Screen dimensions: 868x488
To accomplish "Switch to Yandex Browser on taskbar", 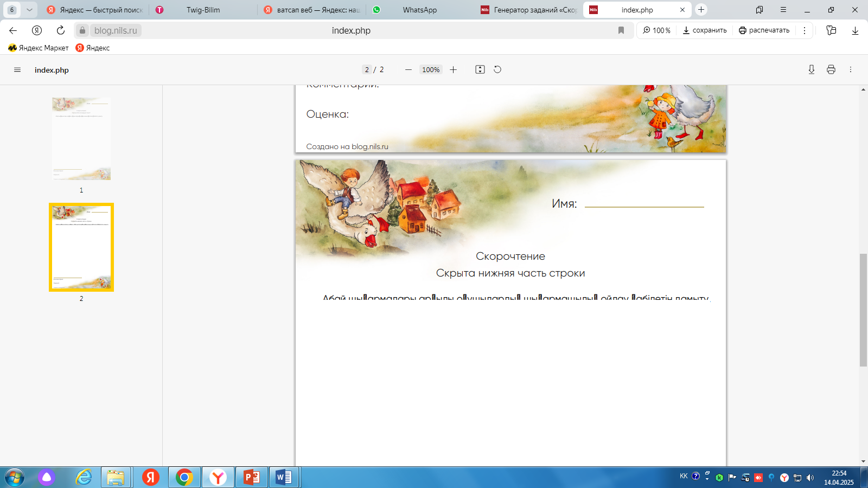I will [218, 477].
